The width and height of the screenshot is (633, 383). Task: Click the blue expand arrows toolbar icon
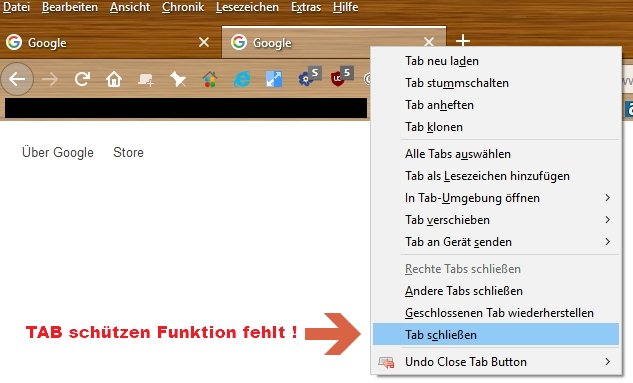pyautogui.click(x=274, y=79)
